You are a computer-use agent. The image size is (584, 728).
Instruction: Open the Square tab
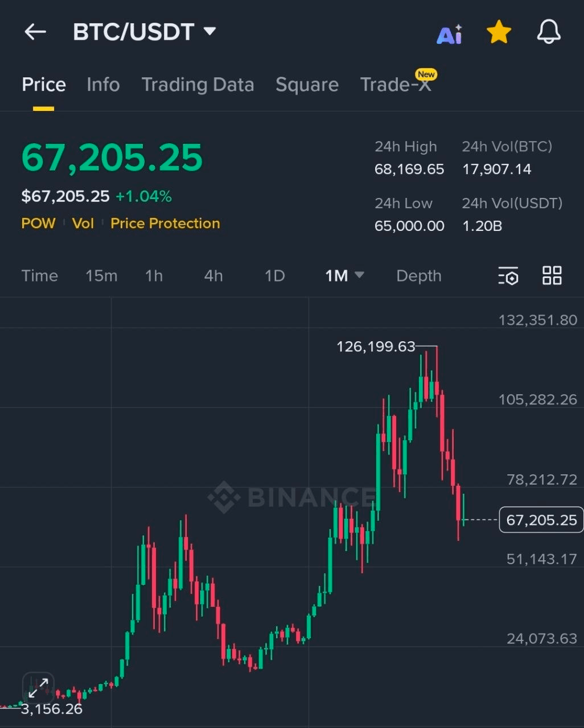coord(307,85)
